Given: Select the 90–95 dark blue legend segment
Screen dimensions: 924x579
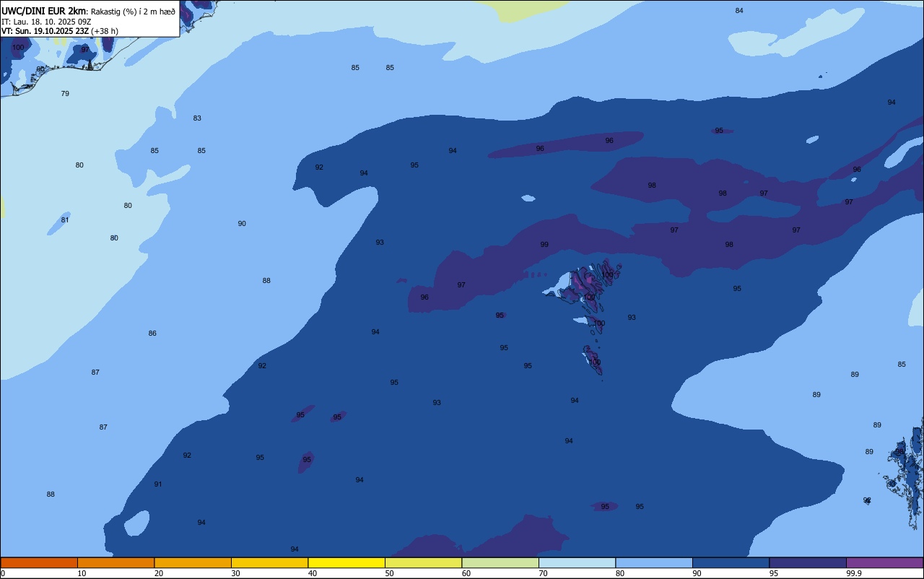Looking at the screenshot, I should point(731,562).
